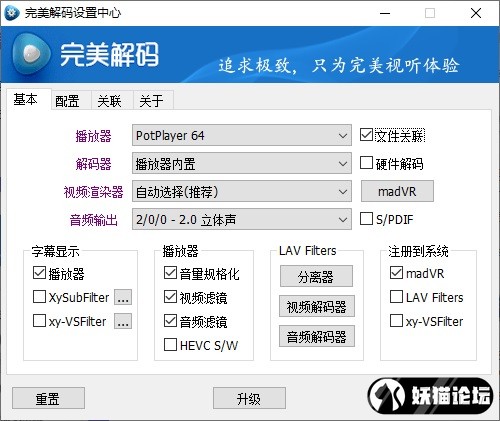Image resolution: width=500 pixels, height=421 pixels.
Task: Open xy-VSFilter settings ellipsis button
Action: point(123,321)
